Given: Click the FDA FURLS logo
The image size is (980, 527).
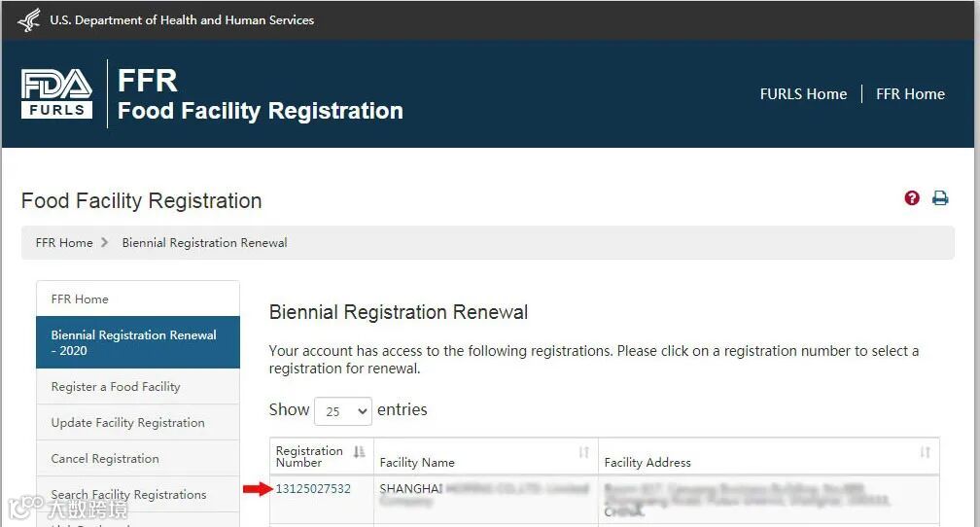Looking at the screenshot, I should tap(57, 94).
